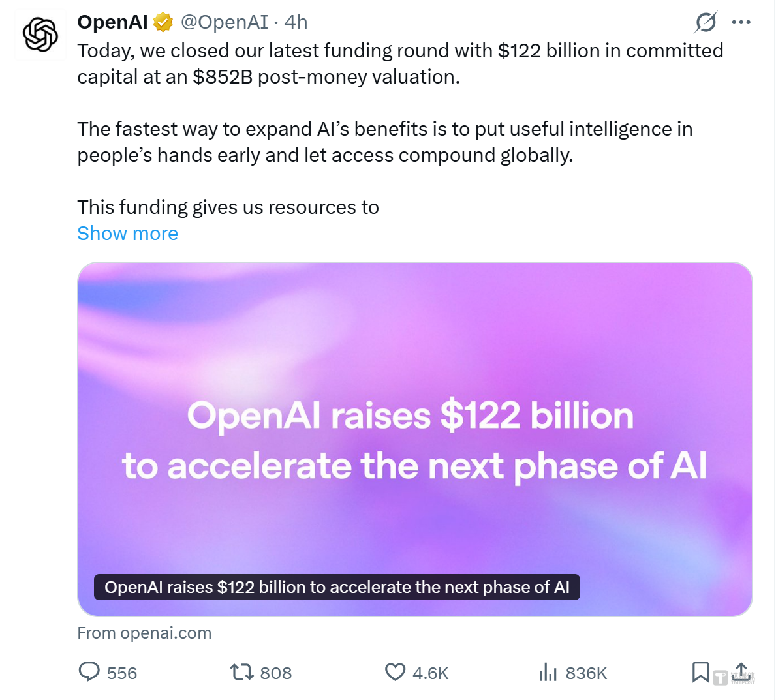Click the paragraph about expanding AI's benefits
Image resolution: width=776 pixels, height=700 pixels.
click(x=384, y=142)
